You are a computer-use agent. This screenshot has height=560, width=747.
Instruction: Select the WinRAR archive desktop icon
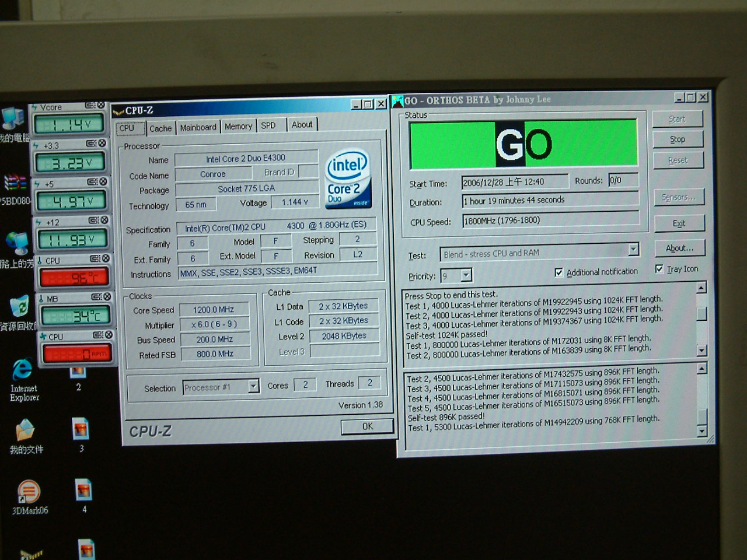pos(14,190)
